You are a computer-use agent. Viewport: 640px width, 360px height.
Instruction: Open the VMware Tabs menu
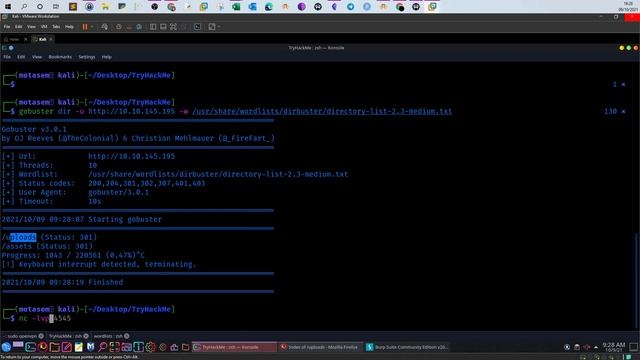(x=56, y=27)
